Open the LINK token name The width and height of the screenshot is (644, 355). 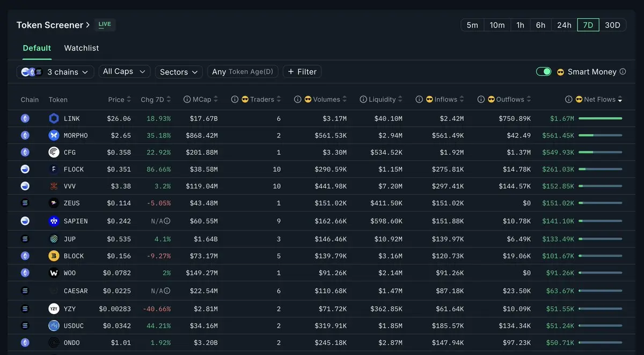[x=71, y=119]
